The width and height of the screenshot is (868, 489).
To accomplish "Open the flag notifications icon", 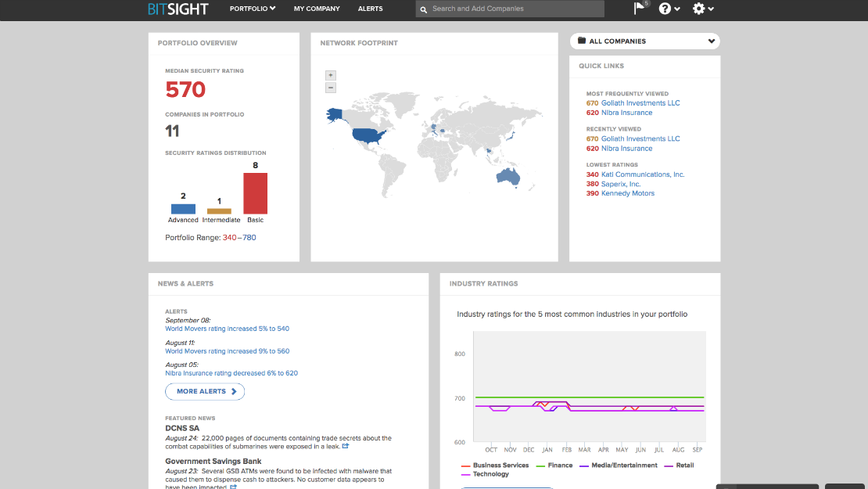I will (640, 8).
